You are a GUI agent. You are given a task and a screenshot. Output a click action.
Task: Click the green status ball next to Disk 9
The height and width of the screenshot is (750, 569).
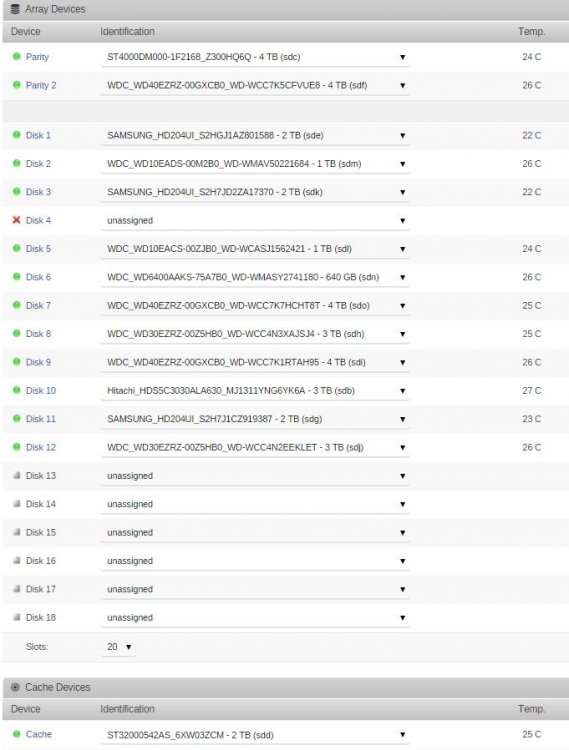[x=17, y=362]
